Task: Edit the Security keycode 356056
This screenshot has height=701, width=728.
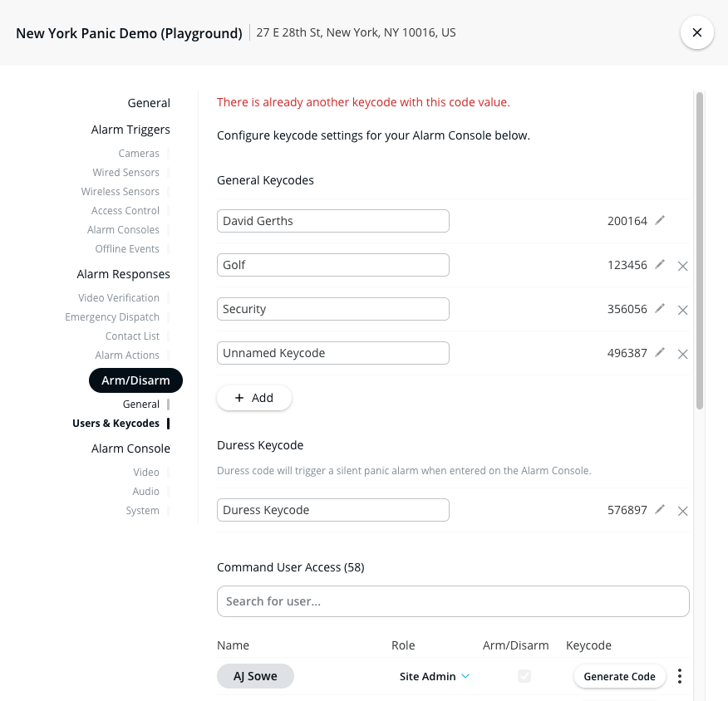Action: 660,308
